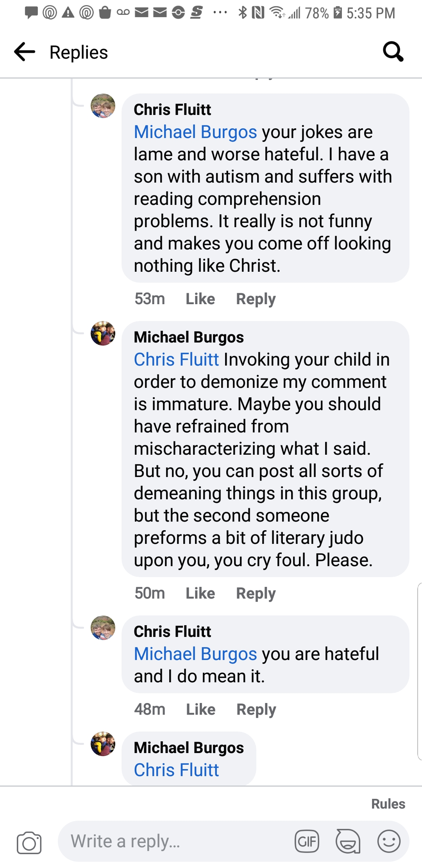Image resolution: width=422 pixels, height=868 pixels.
Task: Like Michael Burgos's 50m comment
Action: click(200, 594)
